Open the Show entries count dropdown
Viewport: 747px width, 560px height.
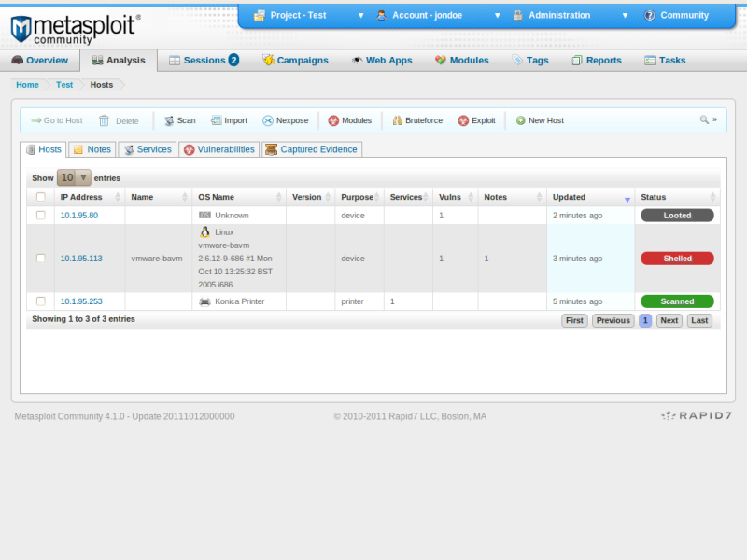[74, 177]
